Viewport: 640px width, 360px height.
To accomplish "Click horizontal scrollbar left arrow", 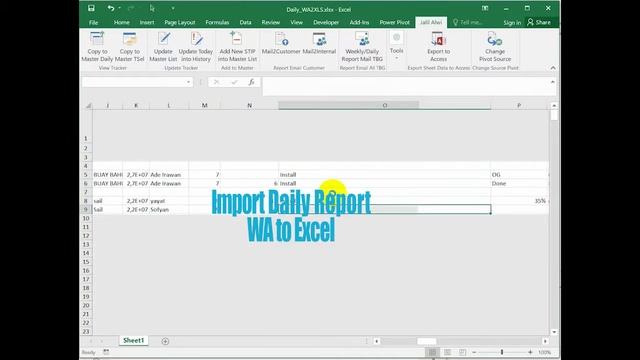I will point(376,341).
